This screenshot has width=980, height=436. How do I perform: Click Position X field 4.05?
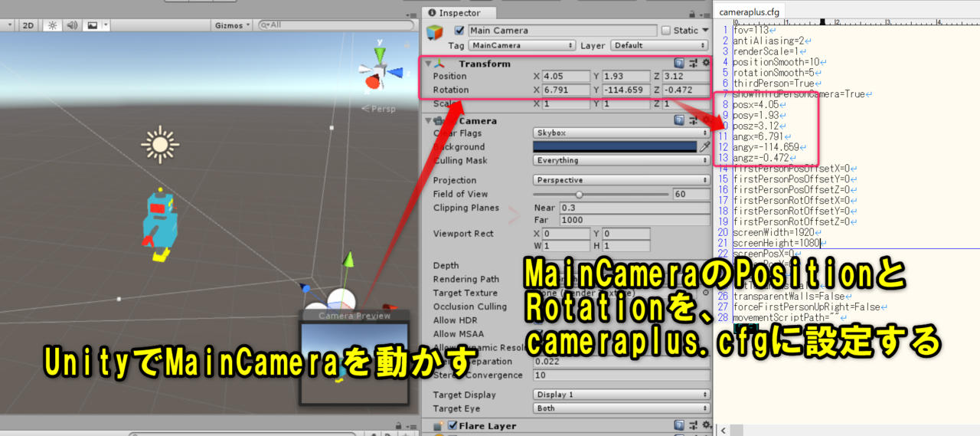565,77
